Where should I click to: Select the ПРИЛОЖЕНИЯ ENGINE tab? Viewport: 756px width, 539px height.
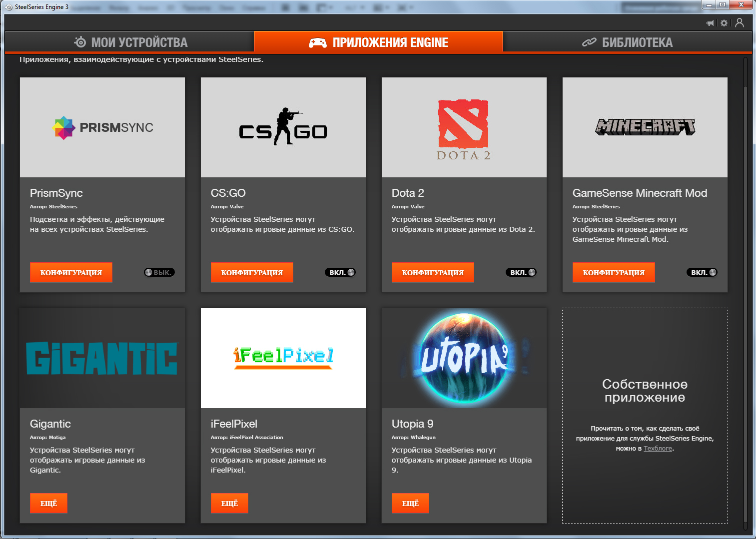coord(378,42)
